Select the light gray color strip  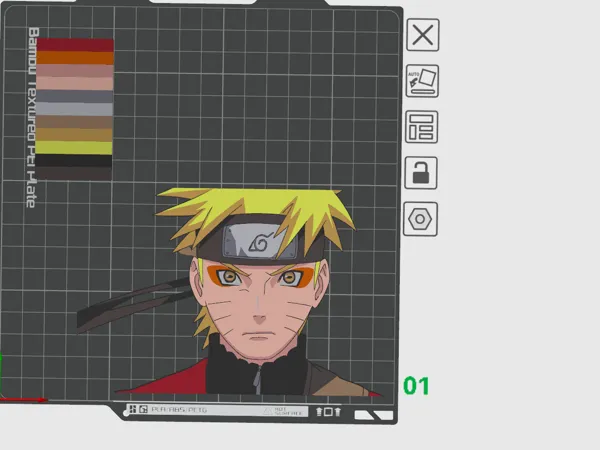click(74, 109)
